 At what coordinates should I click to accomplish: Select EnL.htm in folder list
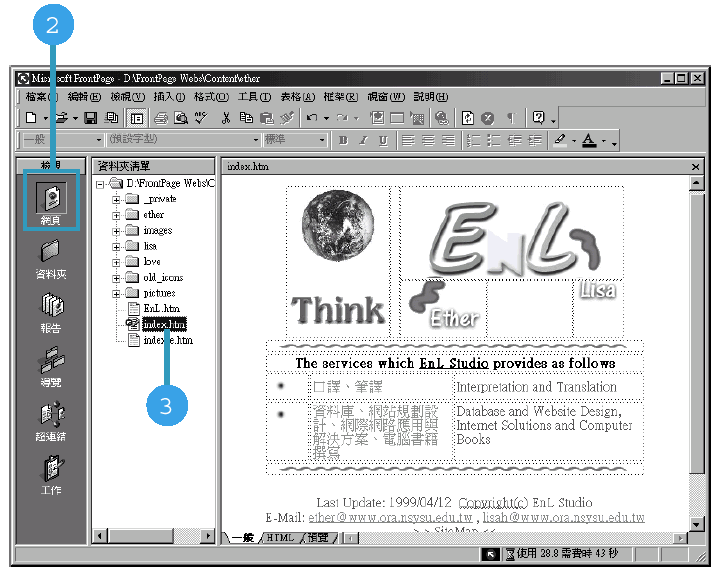click(x=162, y=309)
